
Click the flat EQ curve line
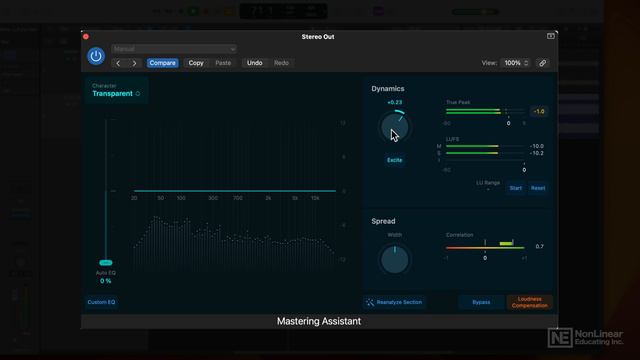click(235, 191)
